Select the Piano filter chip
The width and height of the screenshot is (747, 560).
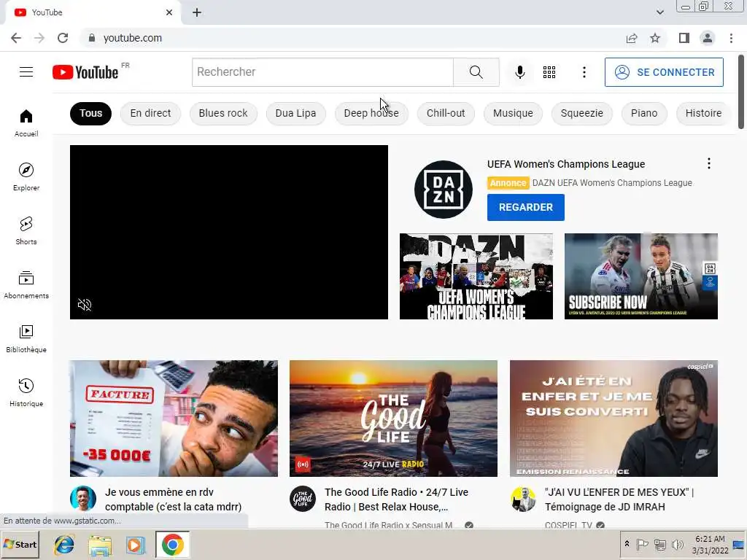(644, 113)
